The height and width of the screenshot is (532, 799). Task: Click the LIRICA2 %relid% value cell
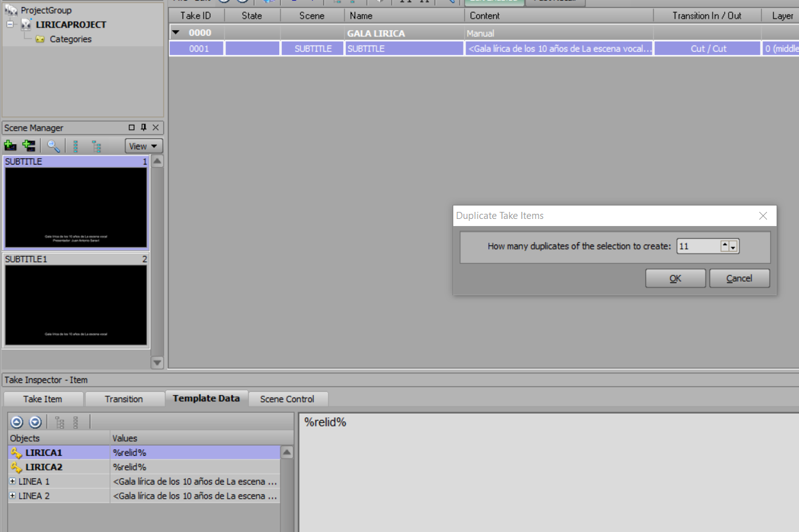pyautogui.click(x=195, y=467)
